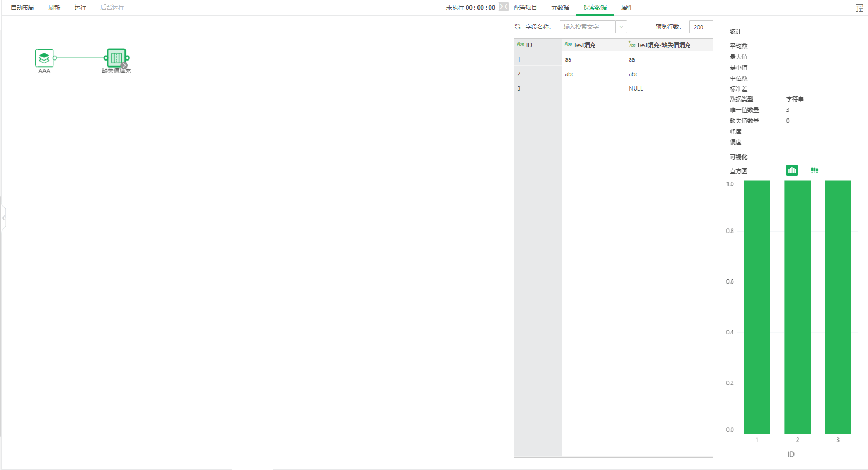
Task: Expand the left sidebar collapse handle
Action: click(x=3, y=218)
